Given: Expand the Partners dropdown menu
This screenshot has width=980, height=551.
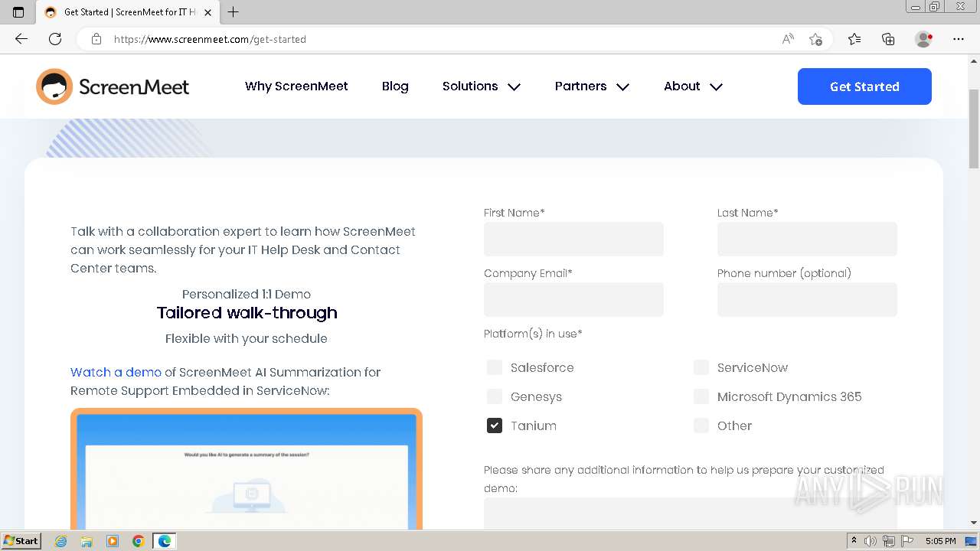Looking at the screenshot, I should (592, 86).
